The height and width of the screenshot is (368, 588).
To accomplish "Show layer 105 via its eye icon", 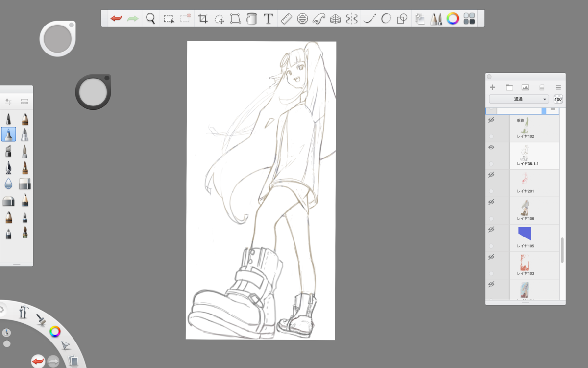I will pyautogui.click(x=491, y=230).
